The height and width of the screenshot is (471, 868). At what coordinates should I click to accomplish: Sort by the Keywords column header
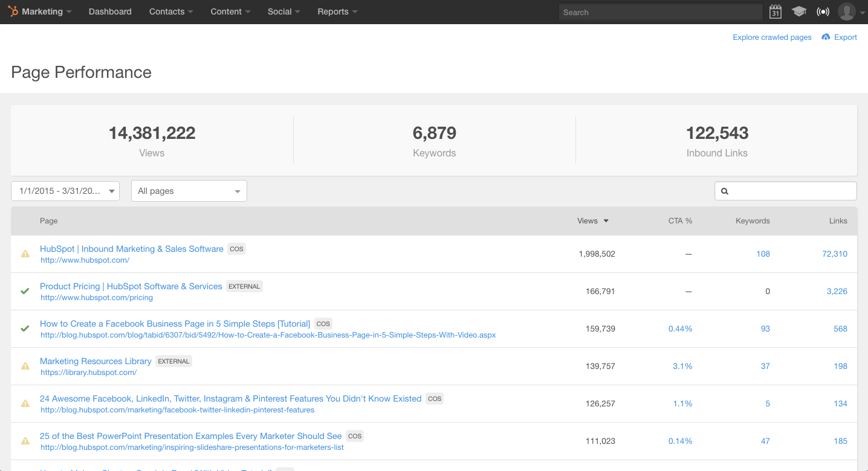753,221
